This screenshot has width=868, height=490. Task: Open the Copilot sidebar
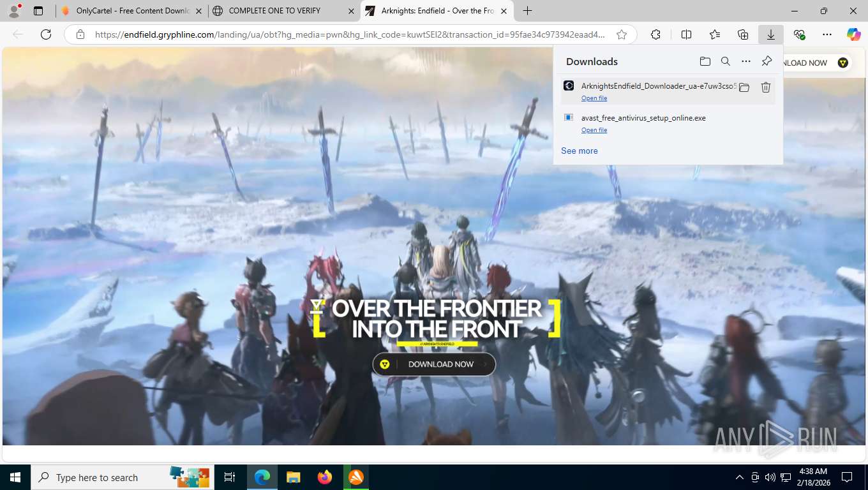(853, 34)
